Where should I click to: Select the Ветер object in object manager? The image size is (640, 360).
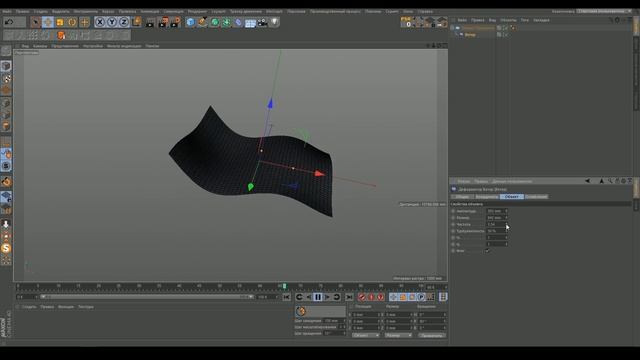(x=470, y=35)
